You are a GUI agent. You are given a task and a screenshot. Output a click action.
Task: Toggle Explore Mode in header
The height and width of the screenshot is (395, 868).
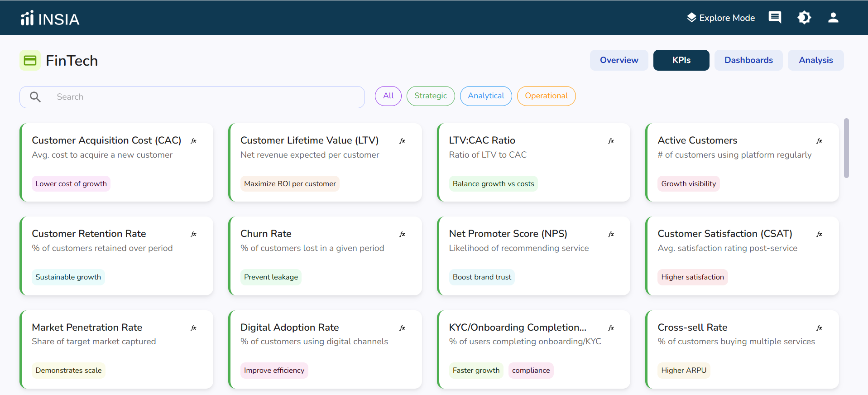pyautogui.click(x=721, y=18)
